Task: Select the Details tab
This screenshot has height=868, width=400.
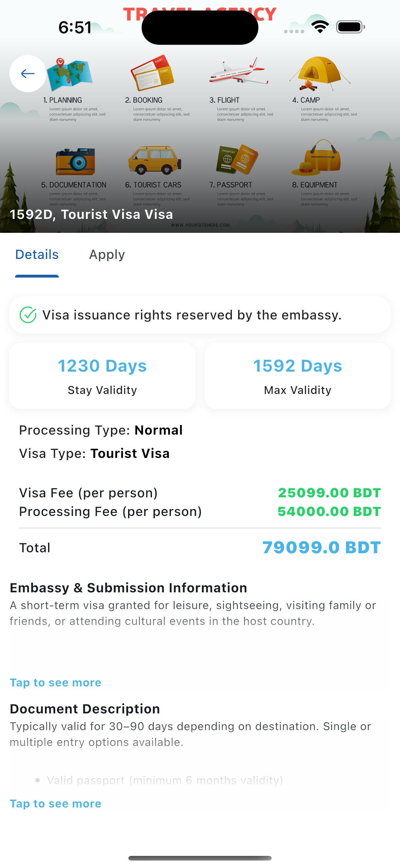Action: pyautogui.click(x=37, y=255)
